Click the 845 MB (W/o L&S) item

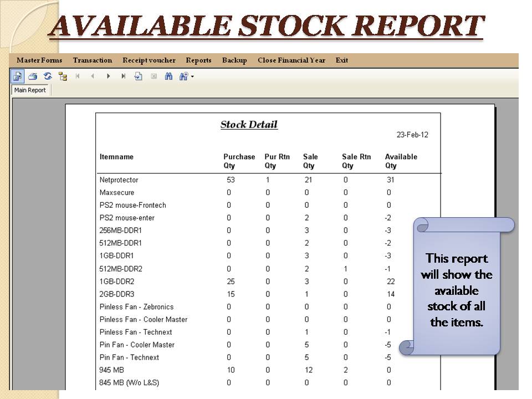coord(129,383)
